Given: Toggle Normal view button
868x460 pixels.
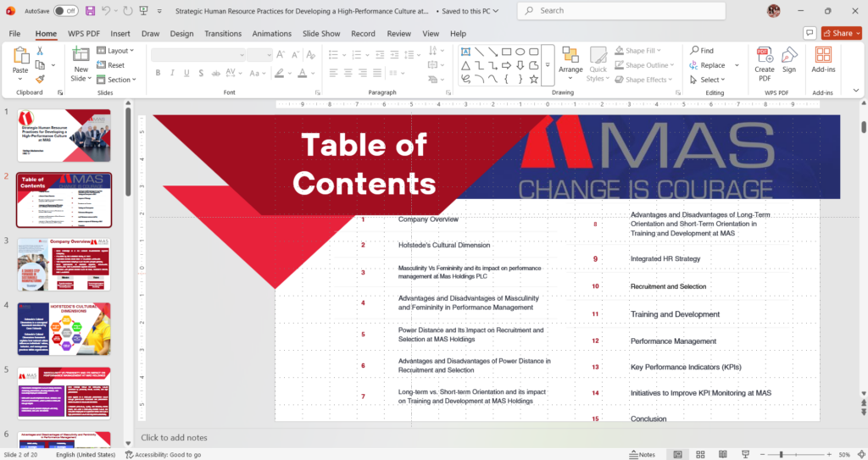Looking at the screenshot, I should [x=677, y=454].
